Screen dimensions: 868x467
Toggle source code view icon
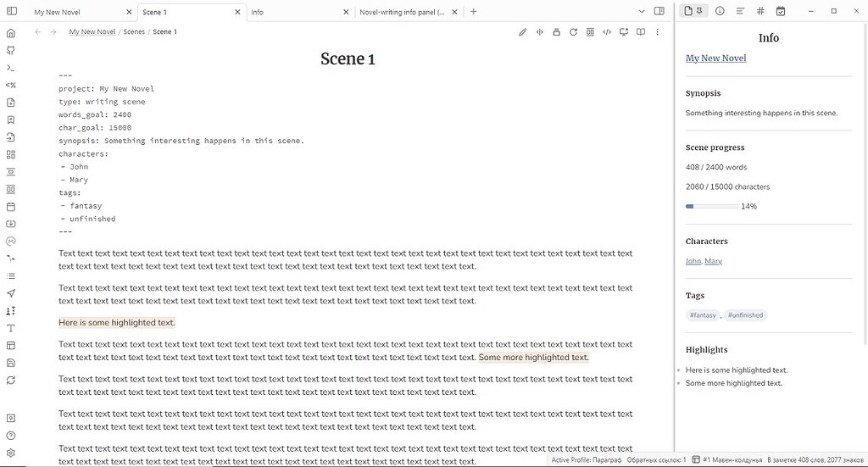(607, 32)
